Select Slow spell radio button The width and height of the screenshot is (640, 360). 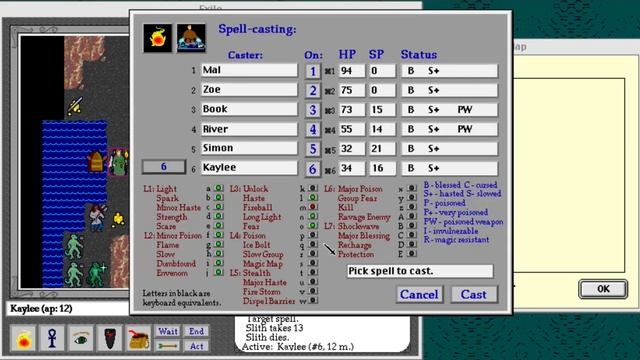click(219, 254)
